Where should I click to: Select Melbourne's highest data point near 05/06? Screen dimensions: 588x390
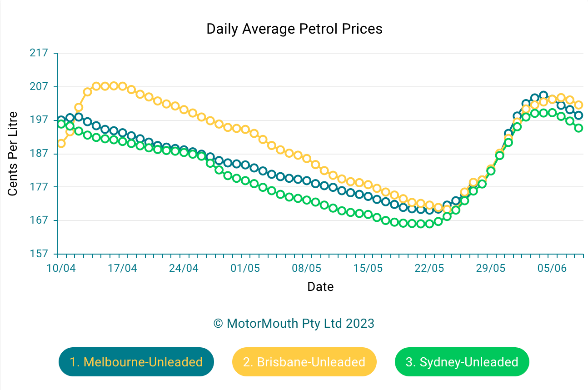coord(543,95)
